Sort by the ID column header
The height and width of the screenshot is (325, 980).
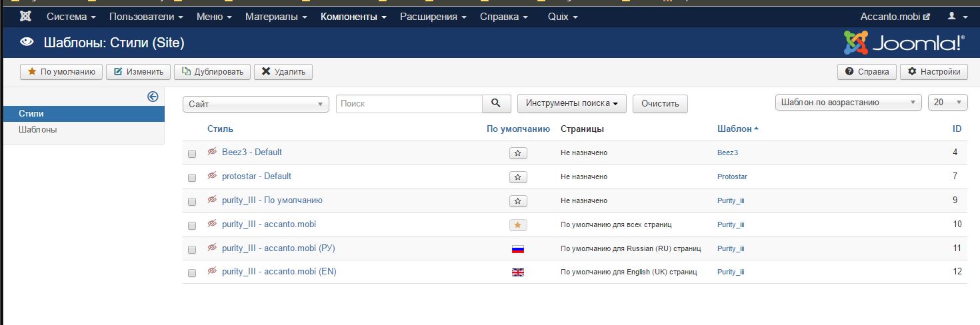click(957, 129)
